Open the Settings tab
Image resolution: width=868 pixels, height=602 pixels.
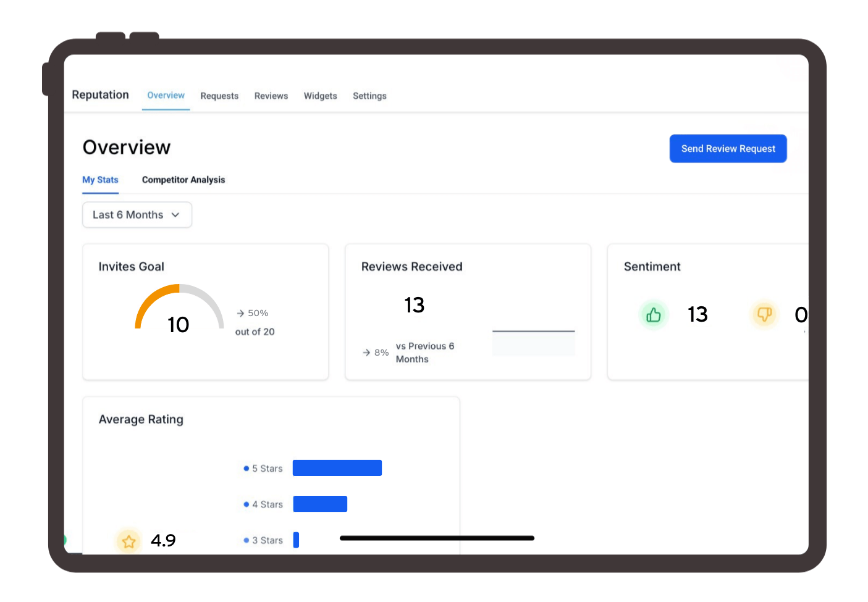click(x=369, y=96)
